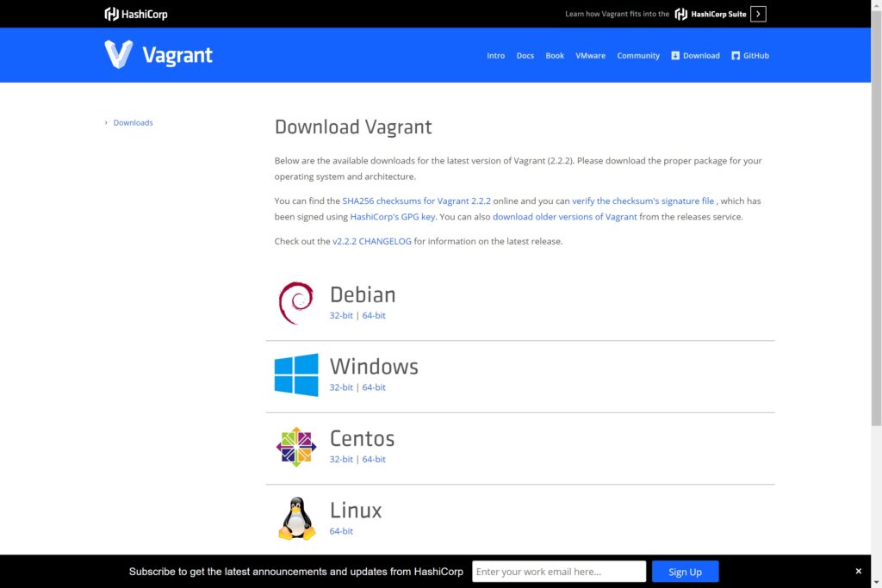View the v2.2.2 CHANGELOG link
Viewport: 882px width, 588px height.
pos(372,241)
